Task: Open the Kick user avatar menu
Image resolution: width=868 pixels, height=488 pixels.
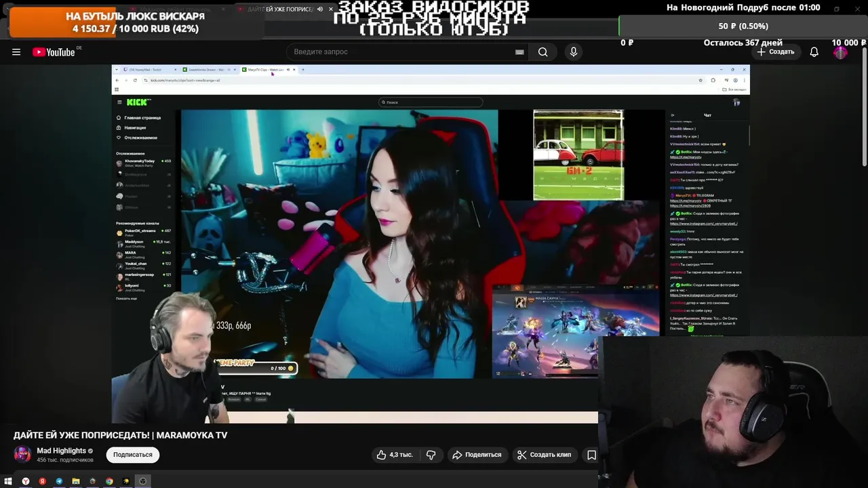Action: 736,102
